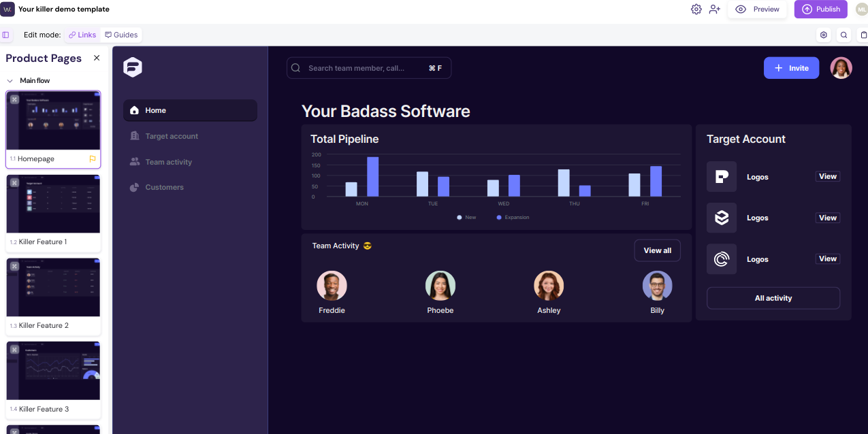Click the MON label on the chart axis

point(362,204)
